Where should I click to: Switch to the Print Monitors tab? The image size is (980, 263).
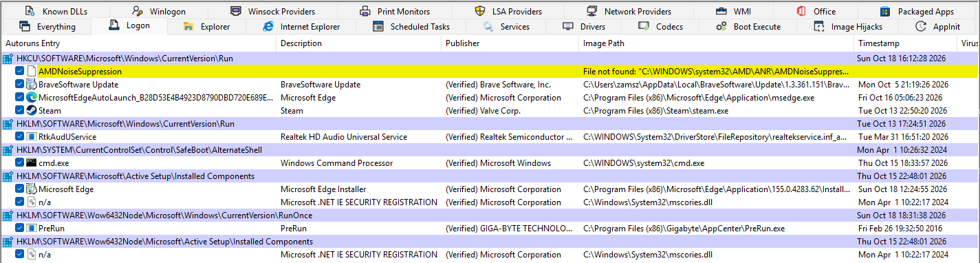pyautogui.click(x=395, y=11)
